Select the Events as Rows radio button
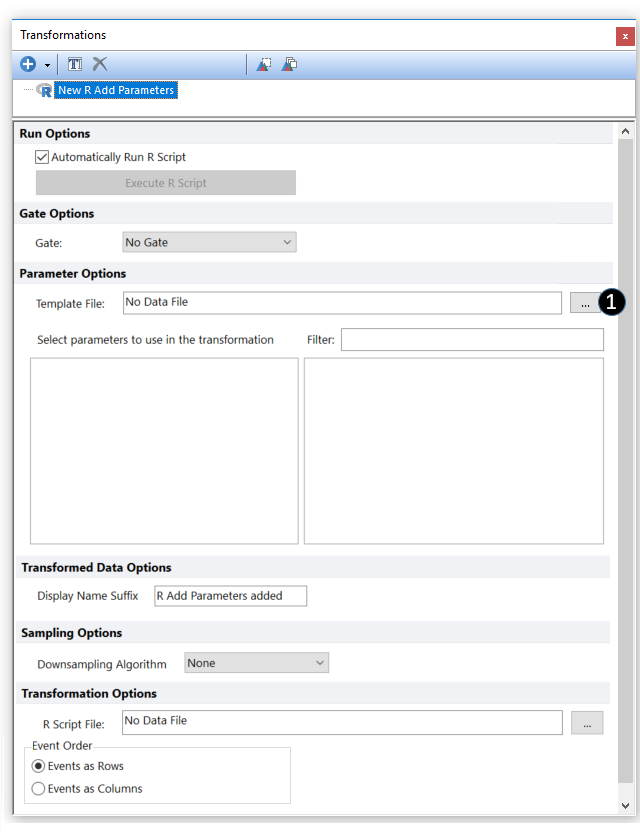The height and width of the screenshot is (832, 640). point(38,766)
